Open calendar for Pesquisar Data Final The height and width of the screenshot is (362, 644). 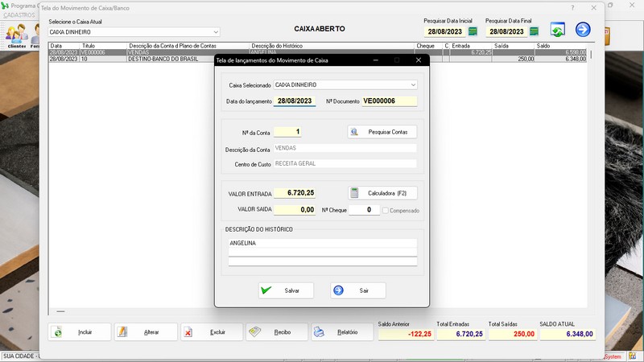534,31
